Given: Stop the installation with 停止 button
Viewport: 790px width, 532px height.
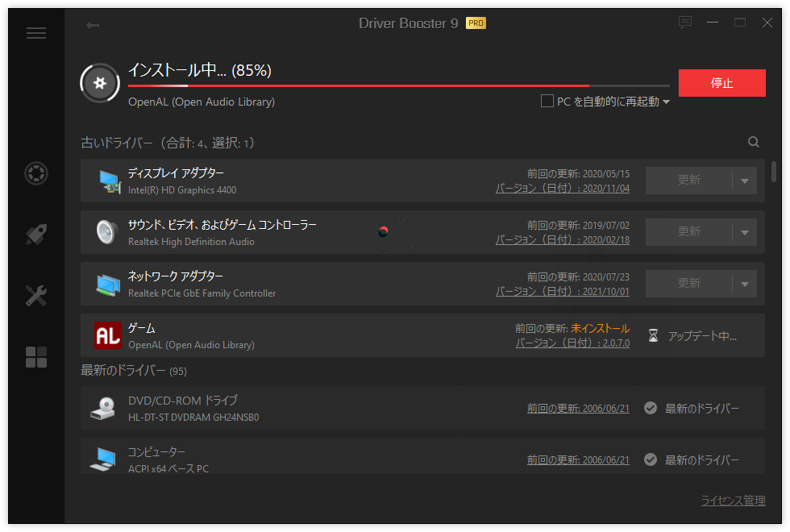Looking at the screenshot, I should (722, 83).
